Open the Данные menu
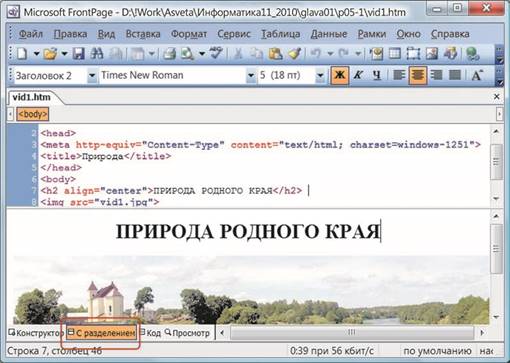Viewport: 510px width, 363px height. (329, 34)
